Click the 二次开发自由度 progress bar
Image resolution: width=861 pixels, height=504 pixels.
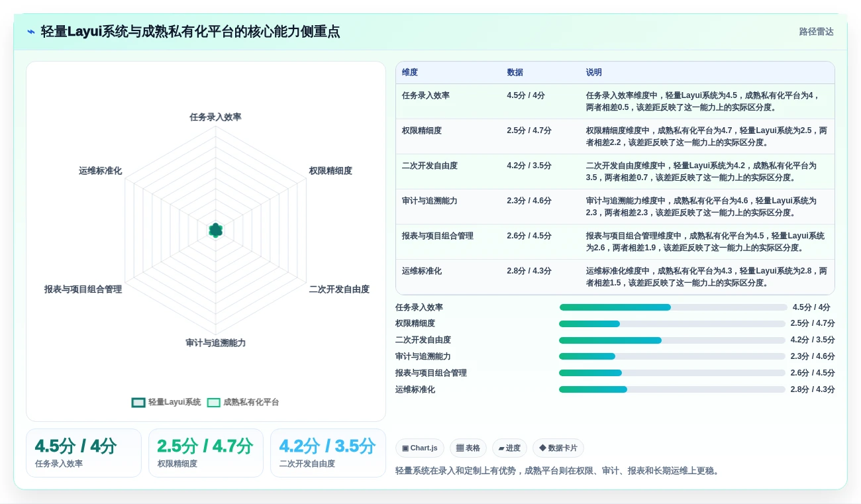(x=672, y=340)
